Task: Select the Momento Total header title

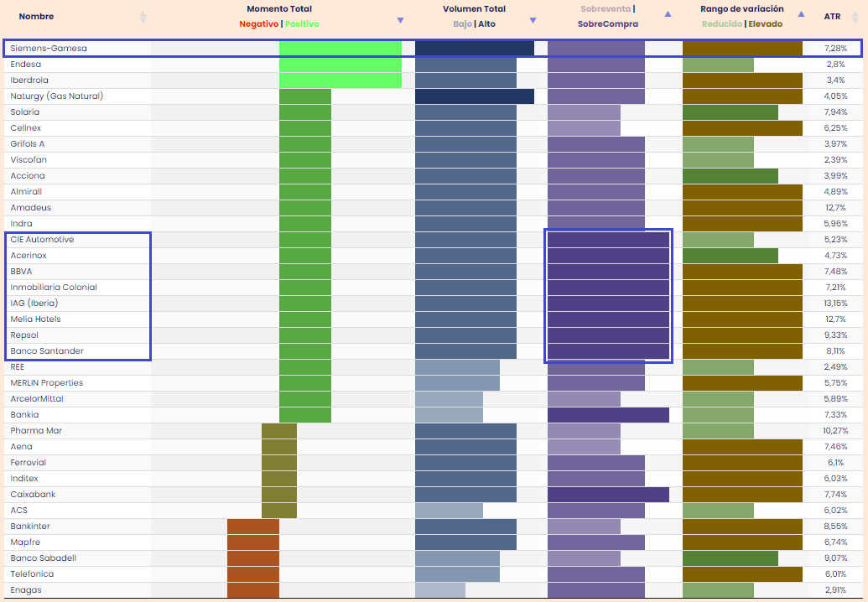Action: pos(279,9)
